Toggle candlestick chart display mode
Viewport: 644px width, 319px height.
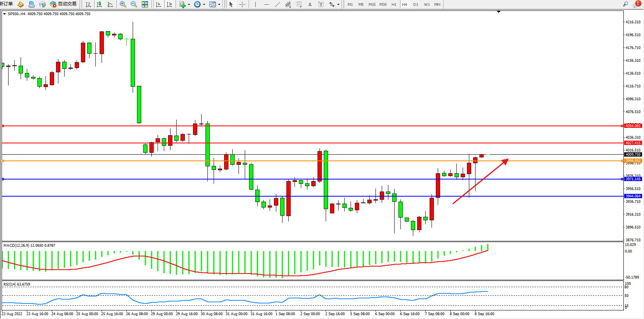point(99,4)
